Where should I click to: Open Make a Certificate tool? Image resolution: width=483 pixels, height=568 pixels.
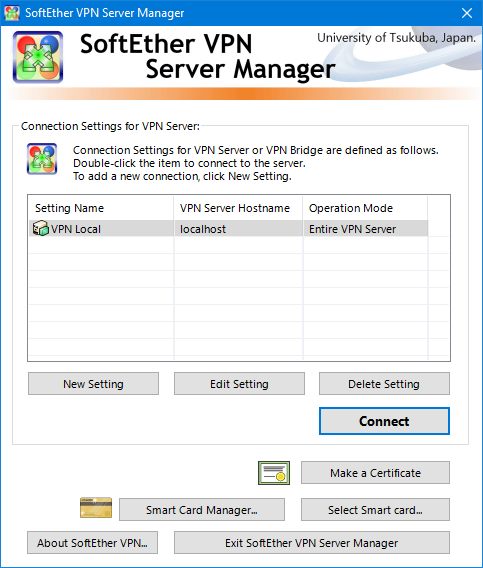(x=375, y=473)
